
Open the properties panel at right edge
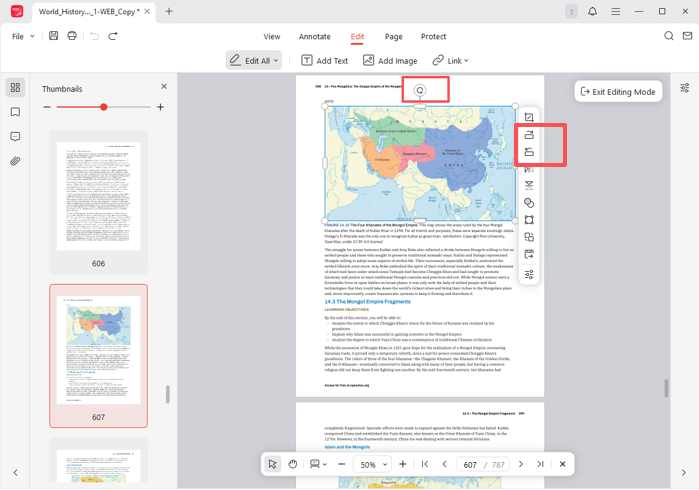point(685,88)
